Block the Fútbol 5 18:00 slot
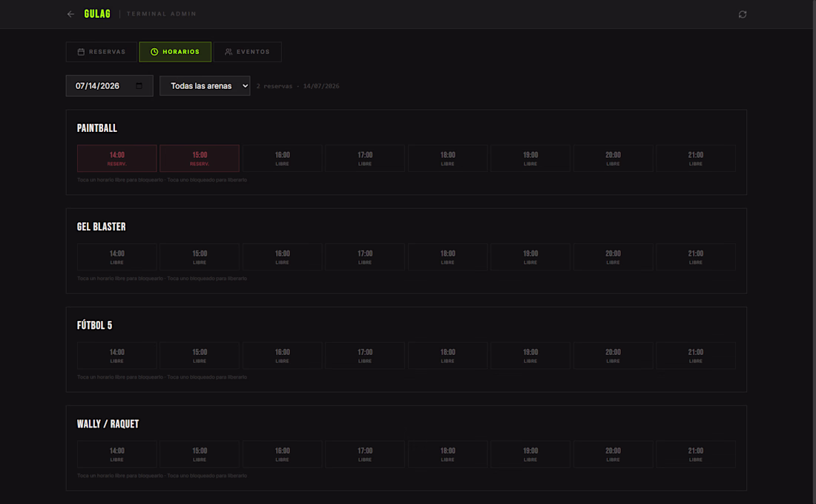The image size is (816, 504). [447, 356]
